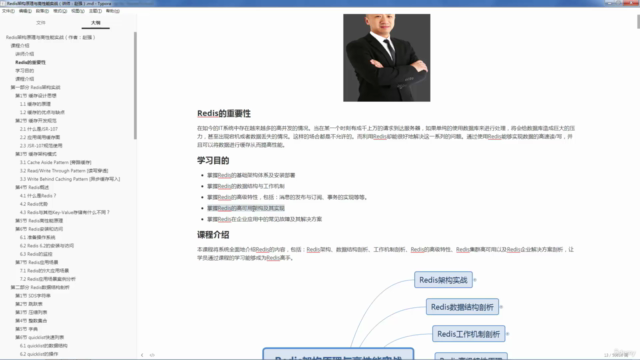The width and height of the screenshot is (640, 360).
Task: Select bold Redis的重要性 outline entry
Action: [30, 62]
